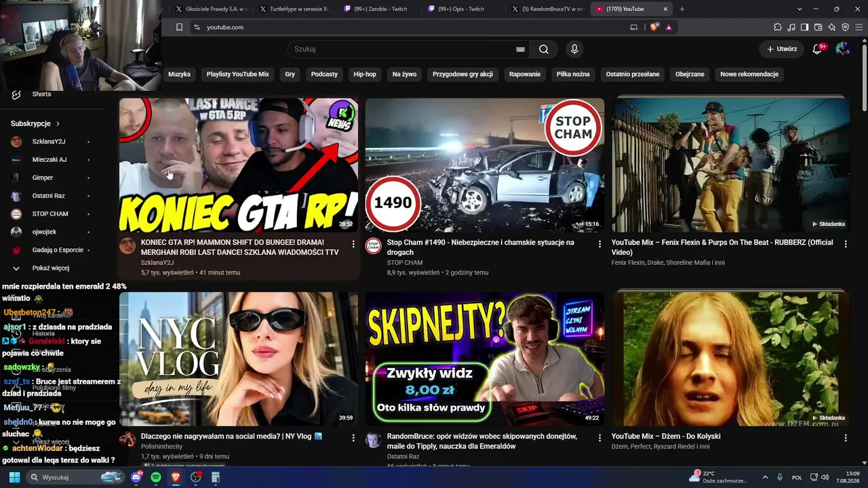
Task: Switch to TurtleHype w serwisie X tab
Action: point(296,9)
